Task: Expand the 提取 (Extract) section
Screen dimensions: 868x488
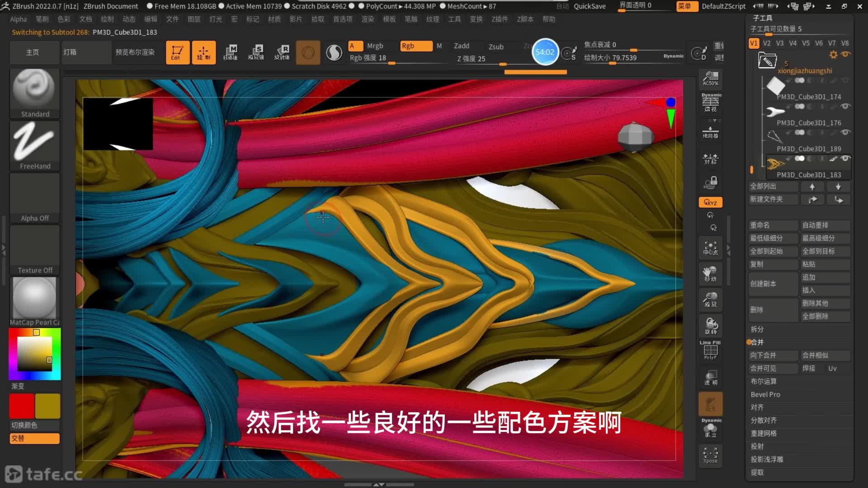Action: [757, 472]
